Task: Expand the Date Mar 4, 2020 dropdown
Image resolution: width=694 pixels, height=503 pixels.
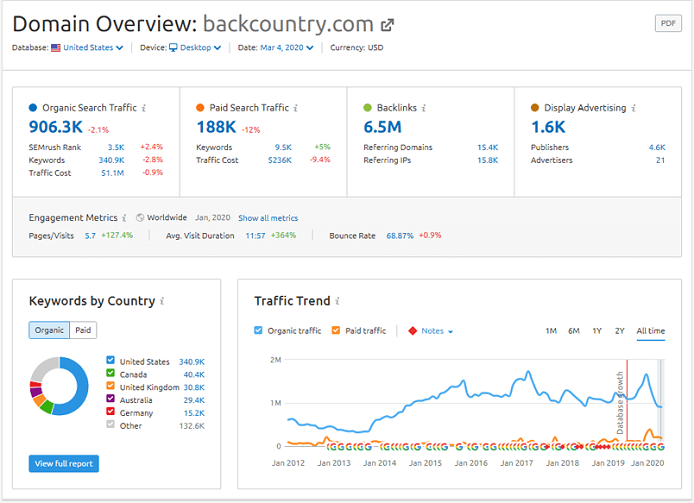Action: [287, 47]
